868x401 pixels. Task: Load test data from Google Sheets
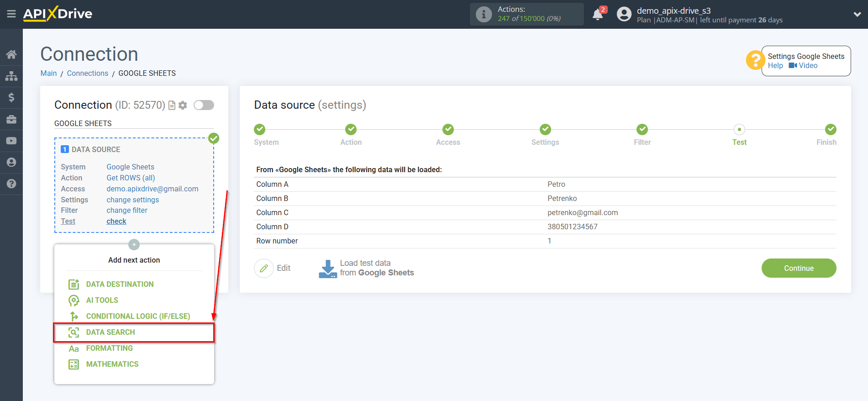click(x=377, y=268)
